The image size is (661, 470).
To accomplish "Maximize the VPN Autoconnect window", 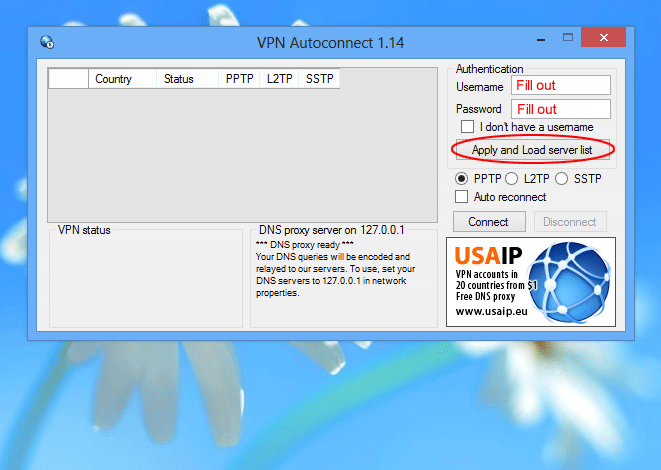I will [x=568, y=38].
